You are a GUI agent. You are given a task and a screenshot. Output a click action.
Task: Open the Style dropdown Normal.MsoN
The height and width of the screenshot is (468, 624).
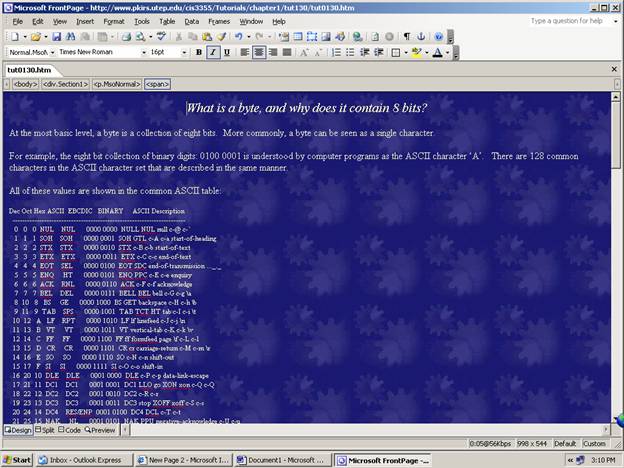point(52,53)
